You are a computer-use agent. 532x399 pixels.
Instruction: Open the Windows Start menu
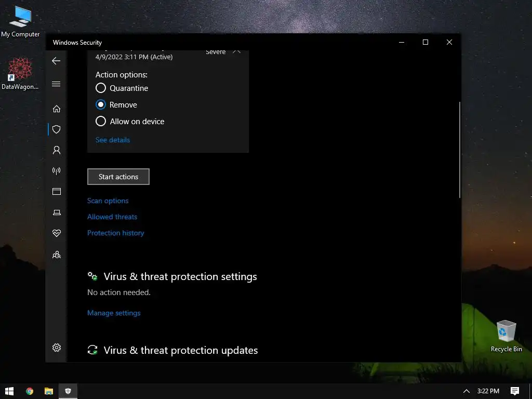[9, 391]
